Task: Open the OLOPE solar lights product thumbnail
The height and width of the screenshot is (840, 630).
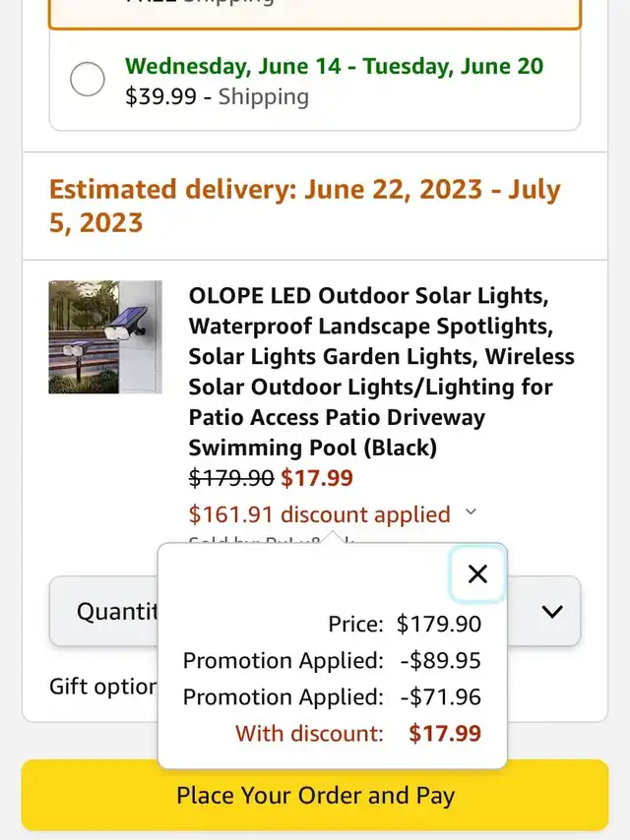Action: [x=105, y=337]
